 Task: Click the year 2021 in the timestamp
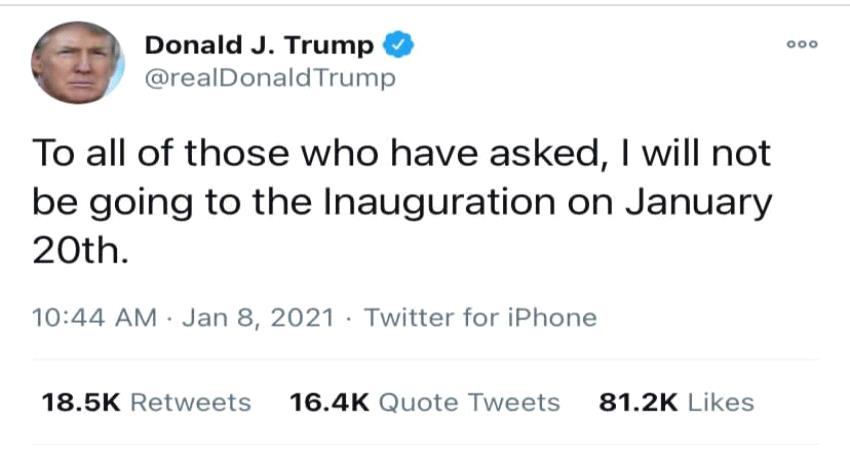click(x=301, y=318)
